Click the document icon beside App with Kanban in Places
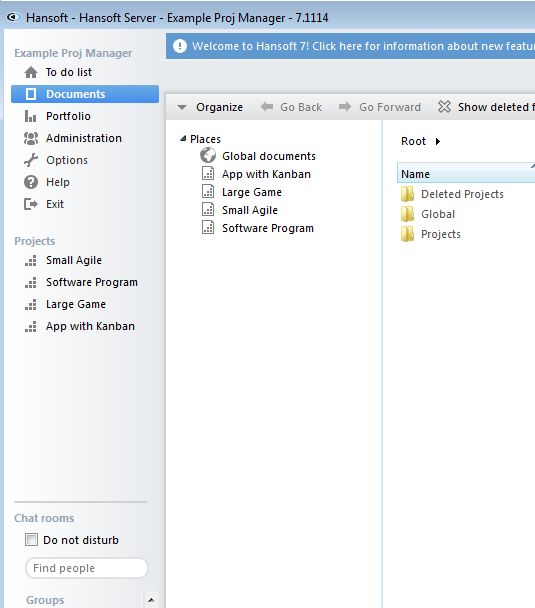This screenshot has height=608, width=535. coord(208,173)
